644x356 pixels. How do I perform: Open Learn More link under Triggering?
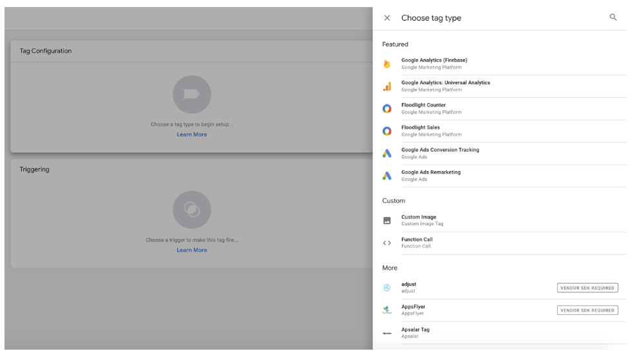coord(192,250)
